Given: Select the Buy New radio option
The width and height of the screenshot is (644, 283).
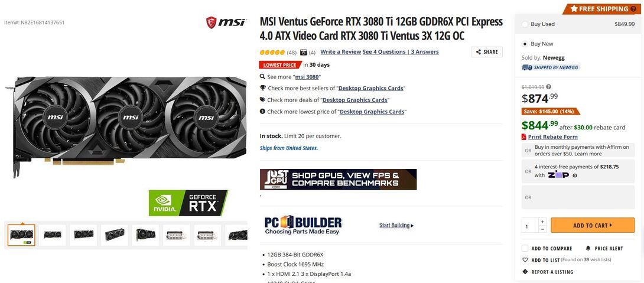Looking at the screenshot, I should coord(525,44).
